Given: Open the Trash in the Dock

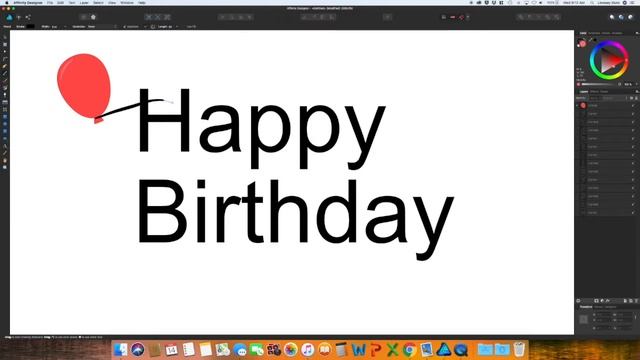Looking at the screenshot, I should coord(519,350).
